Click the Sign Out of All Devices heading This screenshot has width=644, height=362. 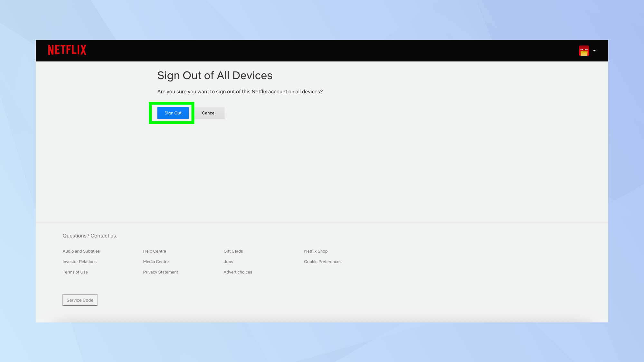coord(215,76)
